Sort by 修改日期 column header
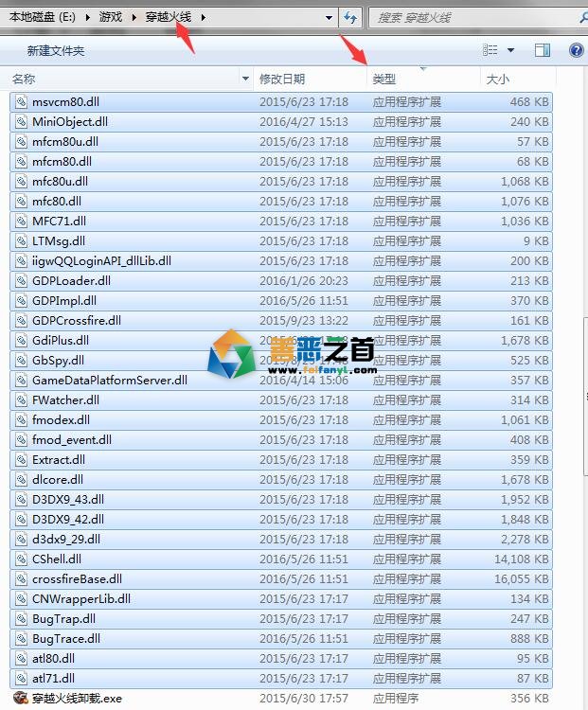 tap(282, 79)
